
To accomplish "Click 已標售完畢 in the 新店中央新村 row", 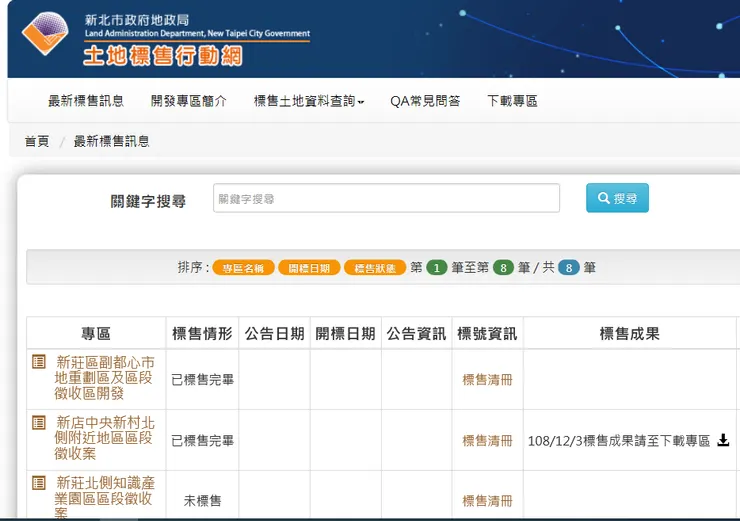I will 202,441.
